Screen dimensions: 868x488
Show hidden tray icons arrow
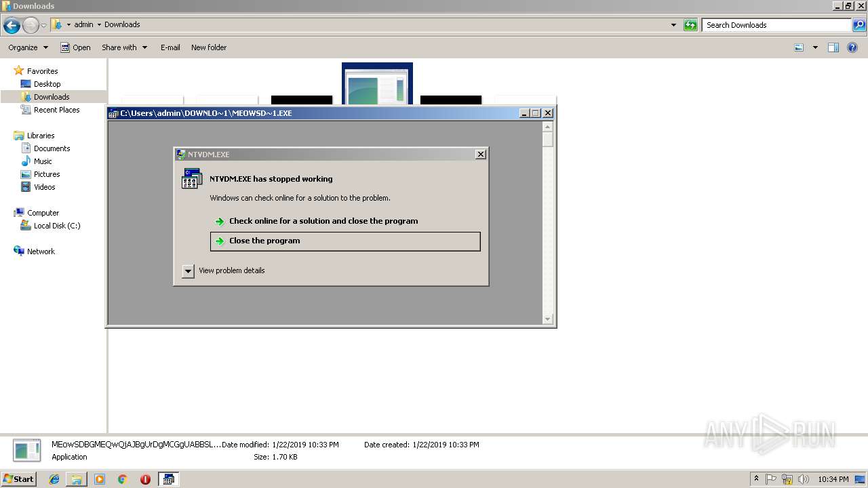[756, 479]
